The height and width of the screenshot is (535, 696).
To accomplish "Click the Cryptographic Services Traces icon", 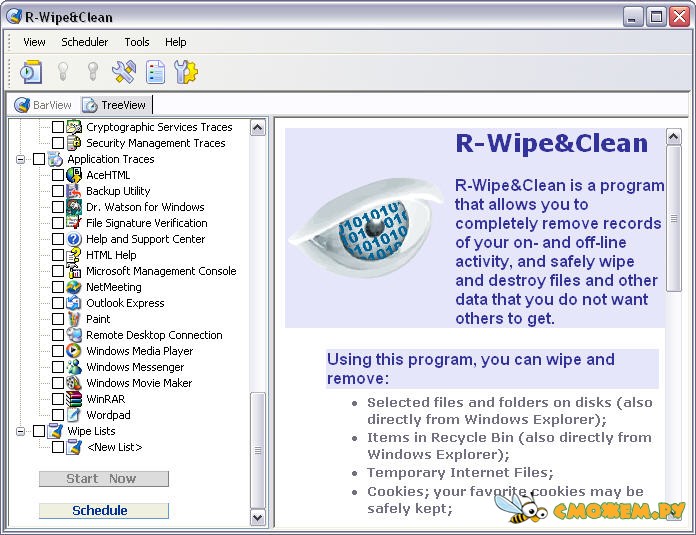I will pos(74,127).
